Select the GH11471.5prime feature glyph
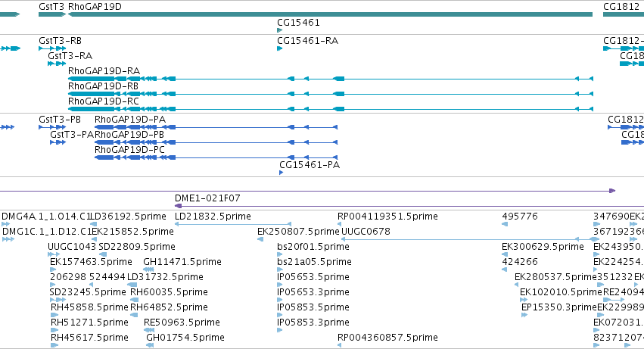The height and width of the screenshot is (349, 644). click(x=148, y=270)
